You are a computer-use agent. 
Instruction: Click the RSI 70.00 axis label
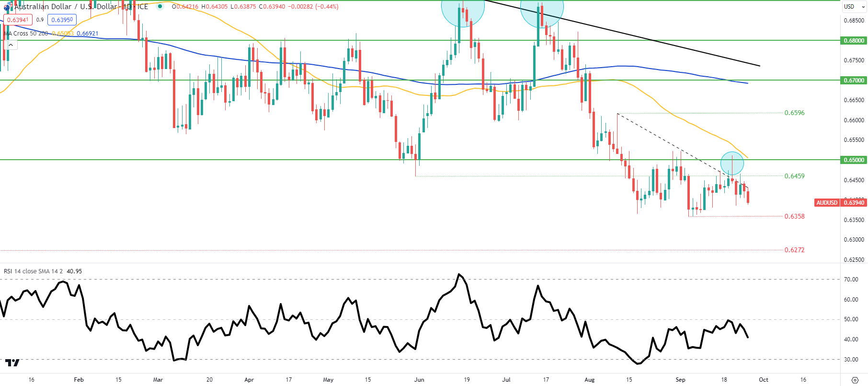point(851,280)
